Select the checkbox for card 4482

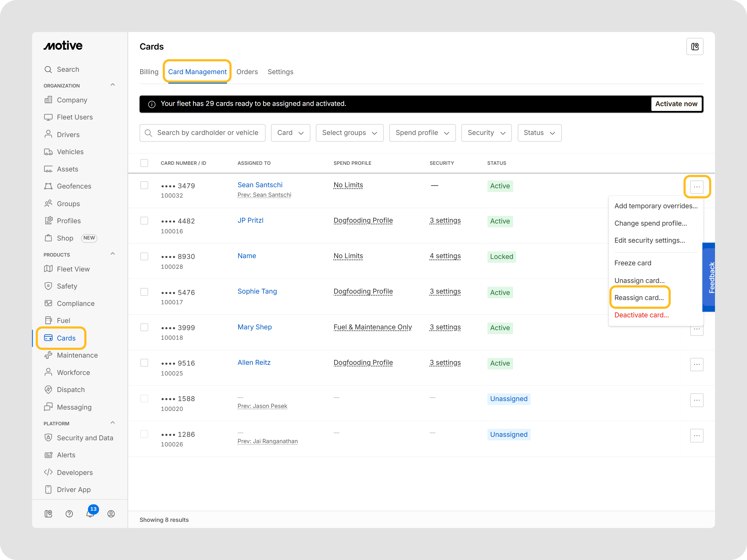tap(144, 221)
